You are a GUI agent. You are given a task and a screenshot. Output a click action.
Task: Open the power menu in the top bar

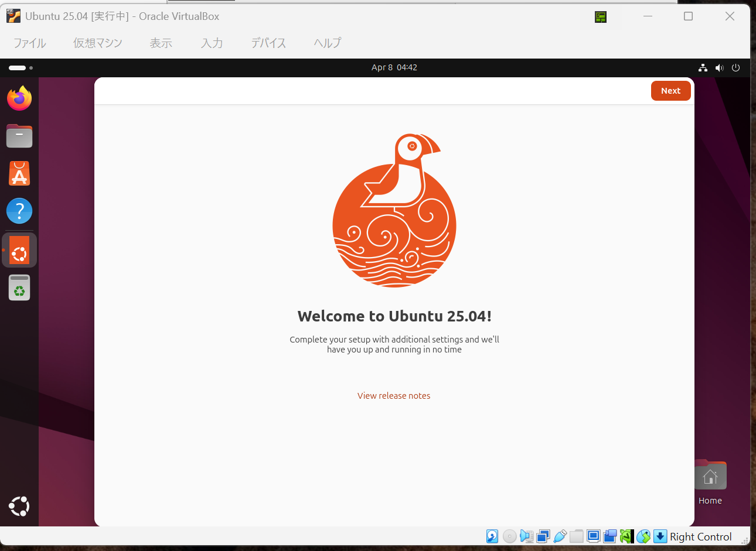point(735,67)
